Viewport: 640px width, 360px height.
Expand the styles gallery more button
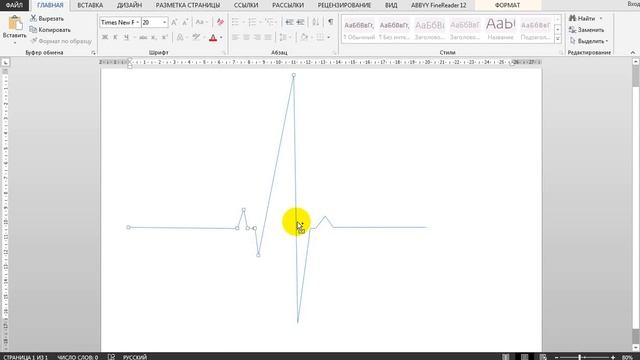click(x=558, y=39)
